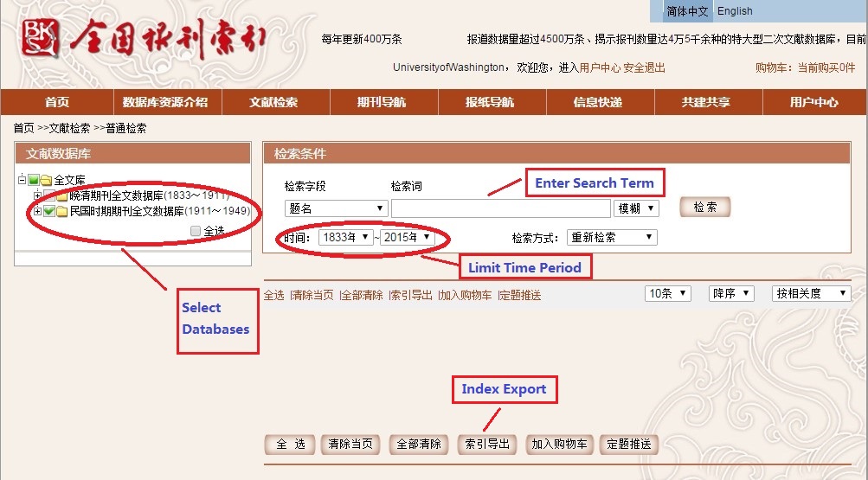
Task: Open the 2015年 end year dropdown
Action: [408, 237]
